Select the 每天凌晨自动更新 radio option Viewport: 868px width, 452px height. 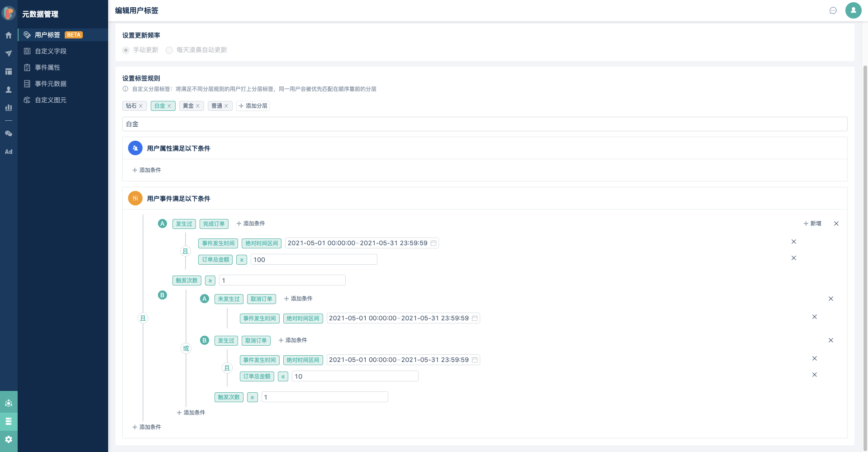pyautogui.click(x=169, y=50)
